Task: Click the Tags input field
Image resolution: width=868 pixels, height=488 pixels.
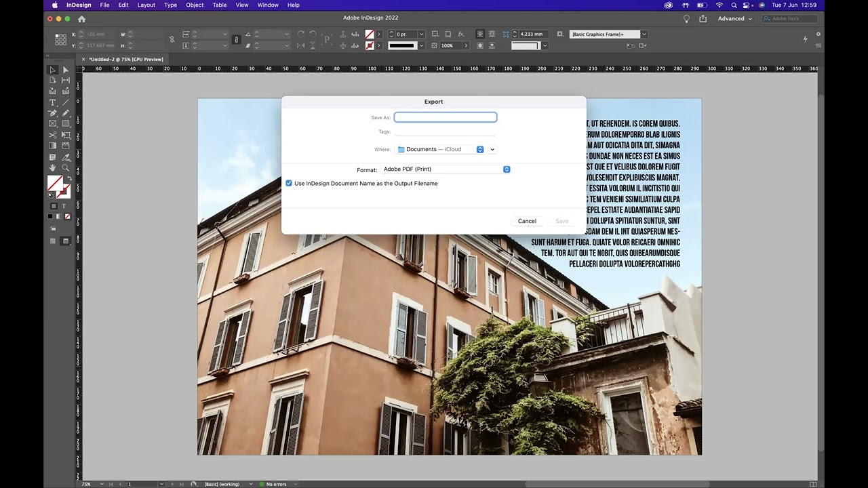Action: [446, 131]
